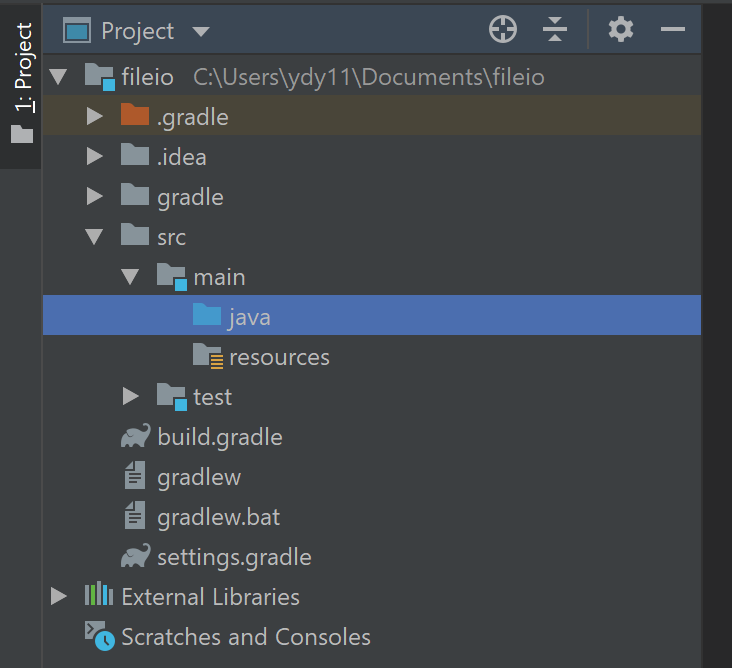
Task: Click the resources folder icon
Action: pos(208,356)
